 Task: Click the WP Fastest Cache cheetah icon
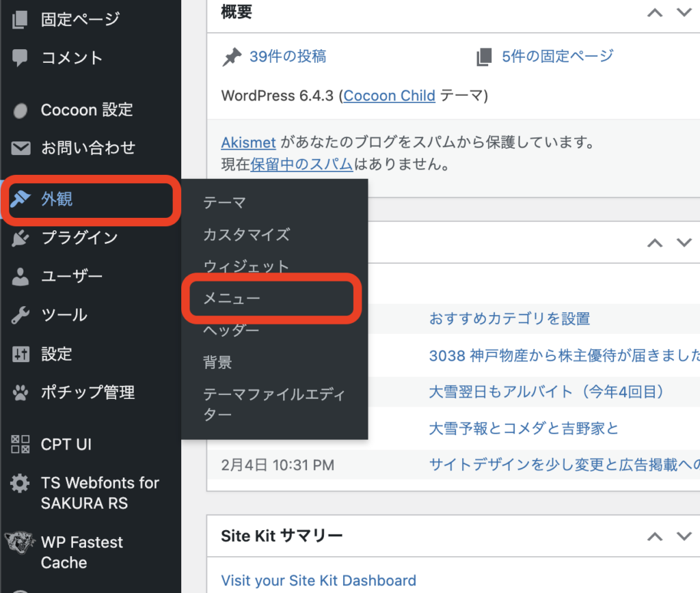20,542
